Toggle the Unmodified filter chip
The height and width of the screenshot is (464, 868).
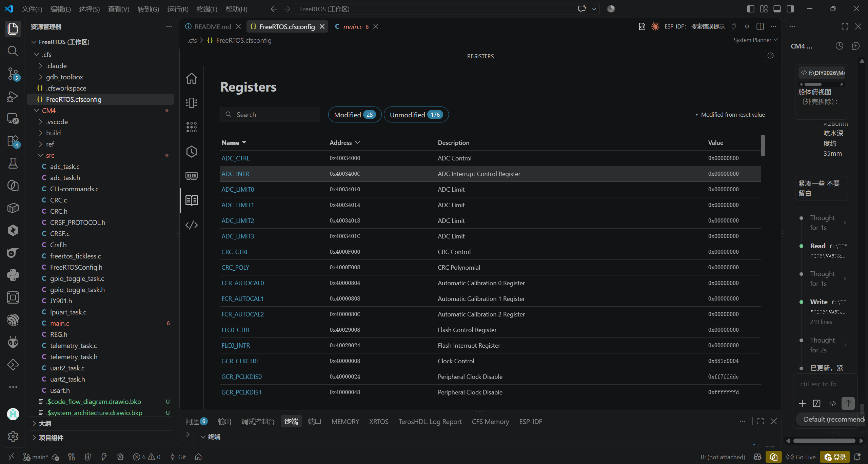point(416,115)
